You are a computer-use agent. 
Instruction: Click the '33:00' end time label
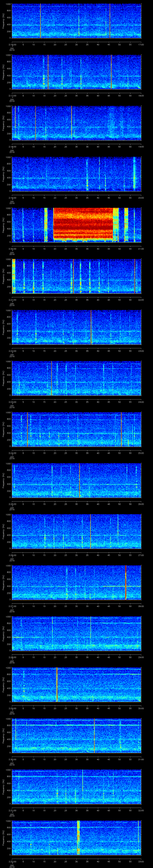[141, 862]
